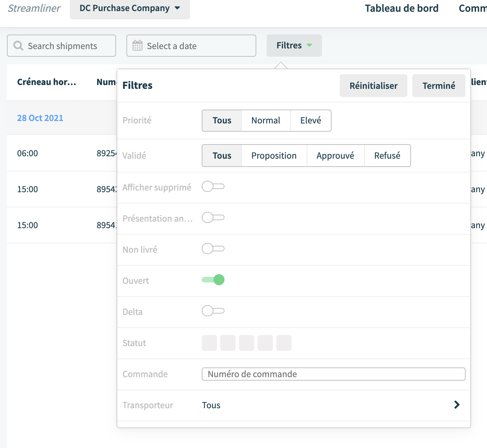
Task: Collapse the Filtres dropdown button
Action: coord(294,46)
